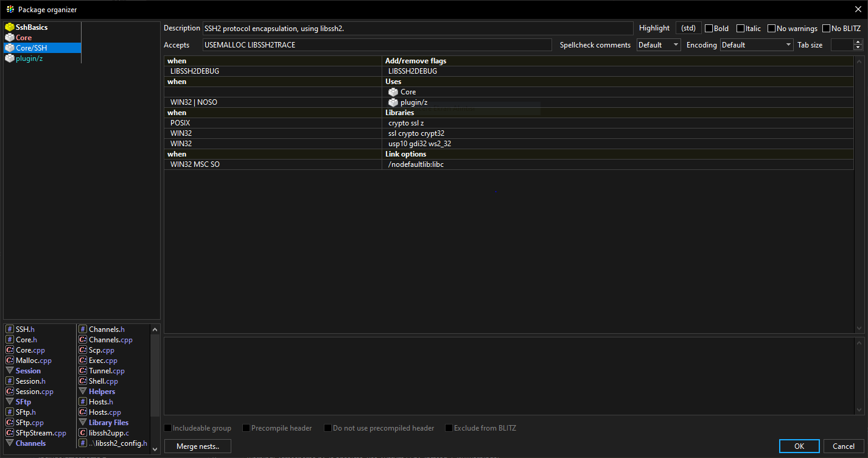Click the SSH.h header file icon
Image resolution: width=868 pixels, height=458 pixels.
point(9,329)
